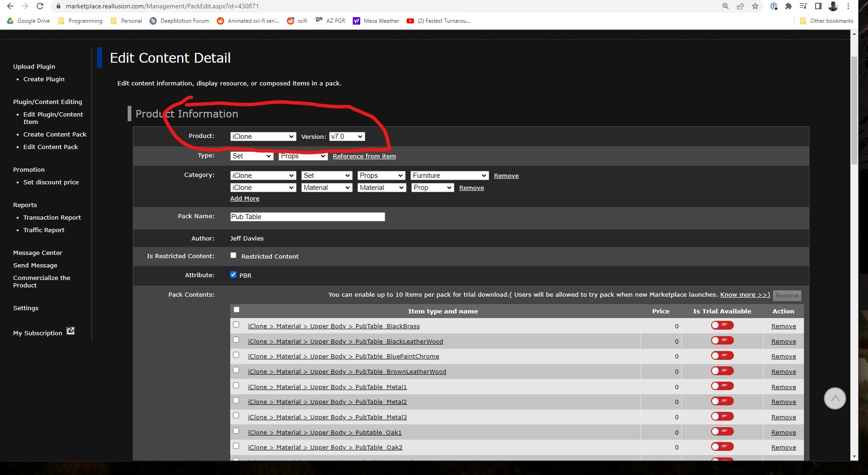The width and height of the screenshot is (868, 475).
Task: Open the PubTable_Metal3 item link
Action: coord(327,417)
